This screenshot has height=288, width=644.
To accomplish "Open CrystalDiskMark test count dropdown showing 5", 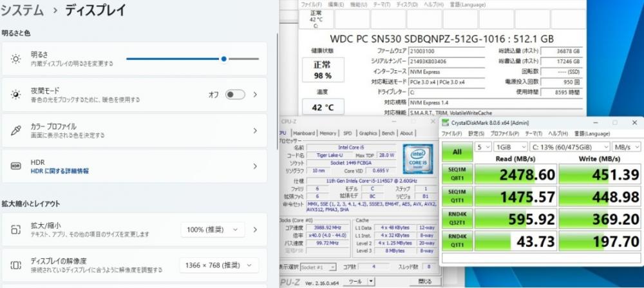I will pos(483,147).
